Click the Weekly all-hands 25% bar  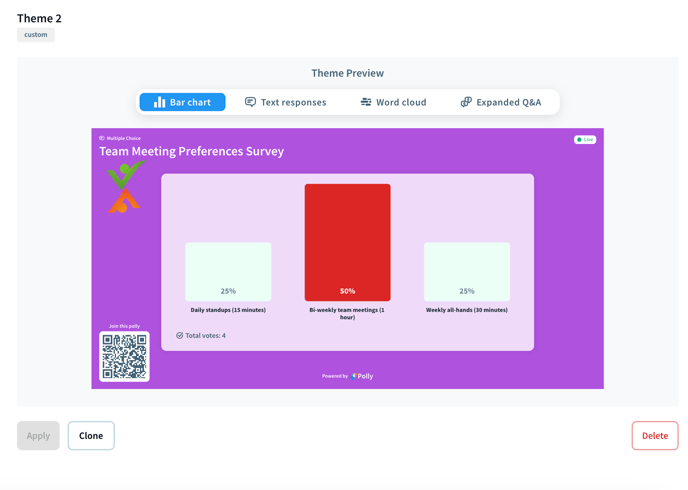pos(467,272)
